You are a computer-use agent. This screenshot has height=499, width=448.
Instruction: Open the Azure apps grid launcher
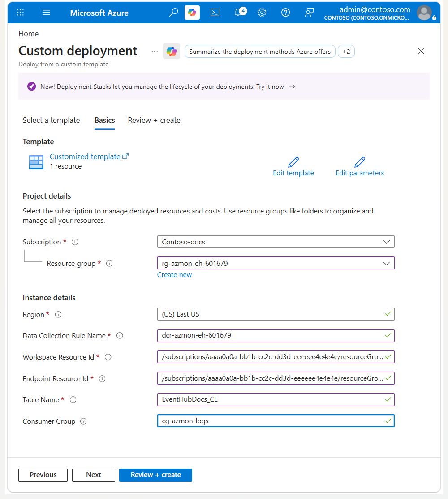[x=20, y=13]
